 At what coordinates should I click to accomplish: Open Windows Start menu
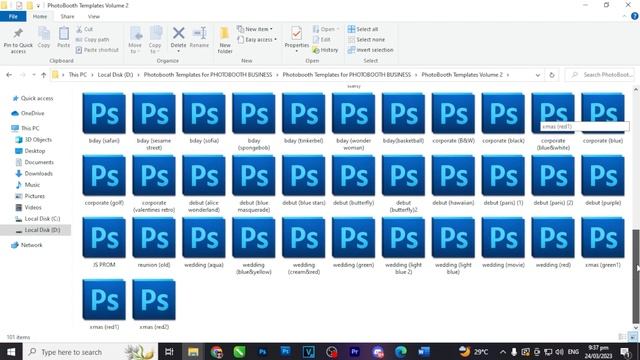pyautogui.click(x=11, y=352)
